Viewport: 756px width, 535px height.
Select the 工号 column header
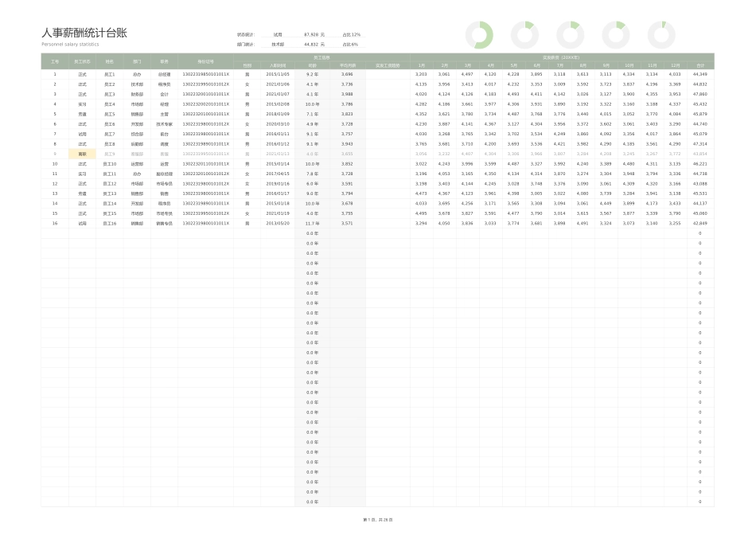tap(55, 61)
